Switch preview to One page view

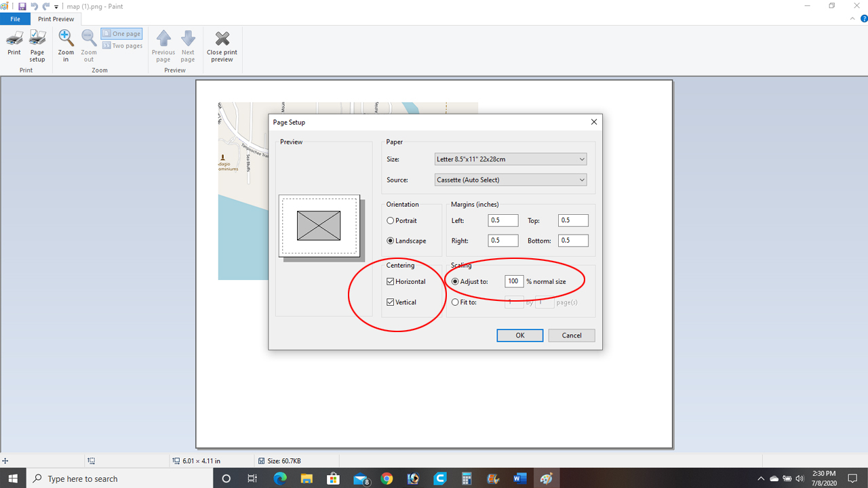(121, 34)
